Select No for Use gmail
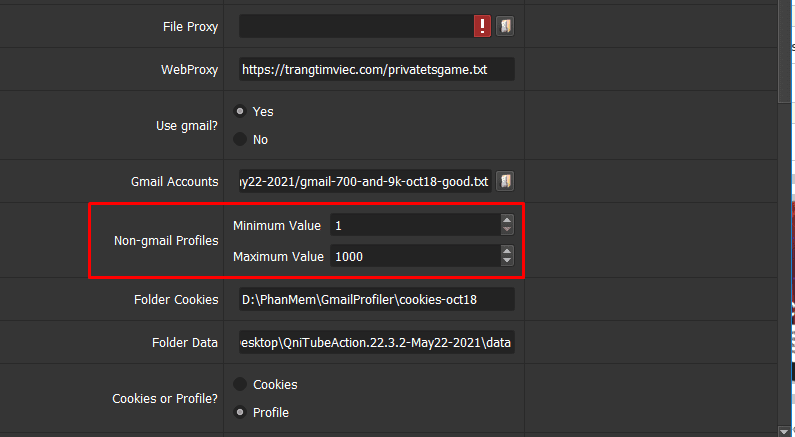The width and height of the screenshot is (795, 437). [x=240, y=139]
